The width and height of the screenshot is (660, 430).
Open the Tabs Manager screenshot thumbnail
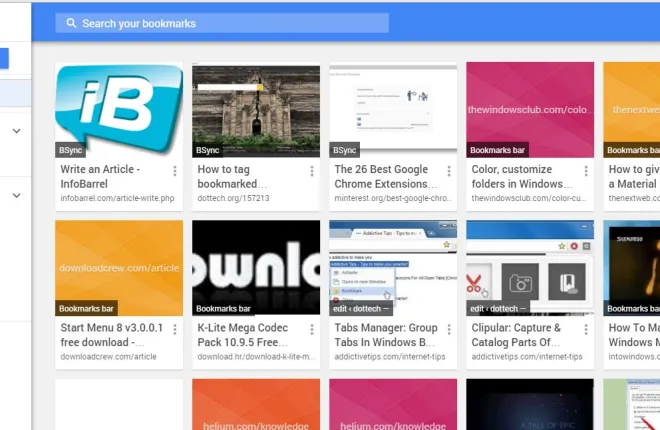coord(393,268)
